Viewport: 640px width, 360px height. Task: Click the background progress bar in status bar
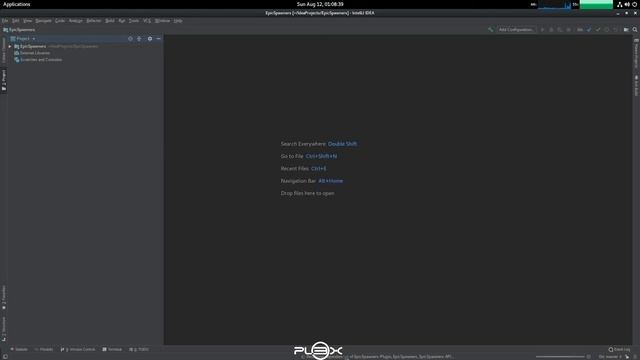tap(560, 357)
